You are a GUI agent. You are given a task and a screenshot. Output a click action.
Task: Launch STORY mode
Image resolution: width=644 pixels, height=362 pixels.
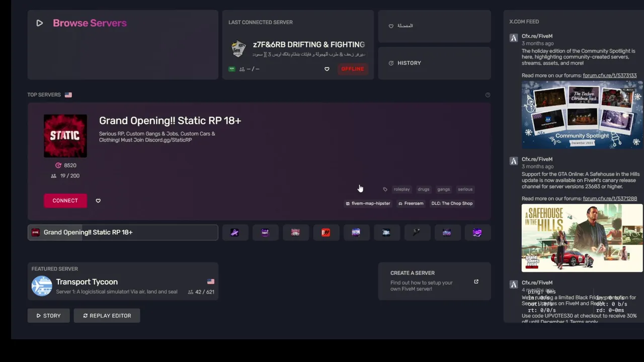click(x=48, y=316)
